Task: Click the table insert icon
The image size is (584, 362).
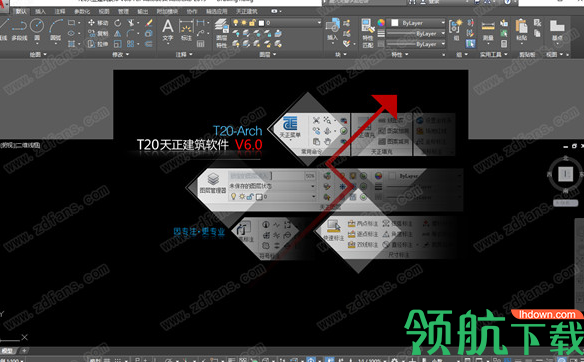Action: coord(200,44)
